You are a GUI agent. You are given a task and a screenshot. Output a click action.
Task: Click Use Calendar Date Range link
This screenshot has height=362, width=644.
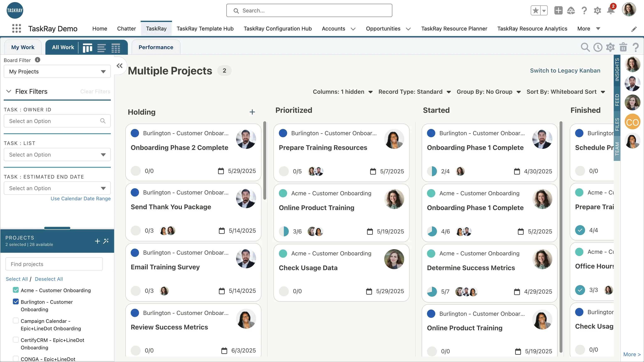click(80, 199)
